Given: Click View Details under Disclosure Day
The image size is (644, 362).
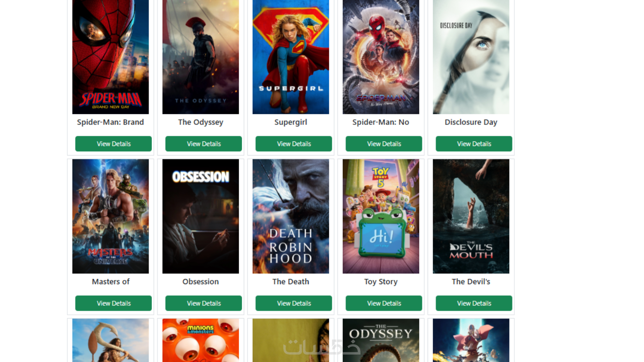Looking at the screenshot, I should [x=474, y=144].
